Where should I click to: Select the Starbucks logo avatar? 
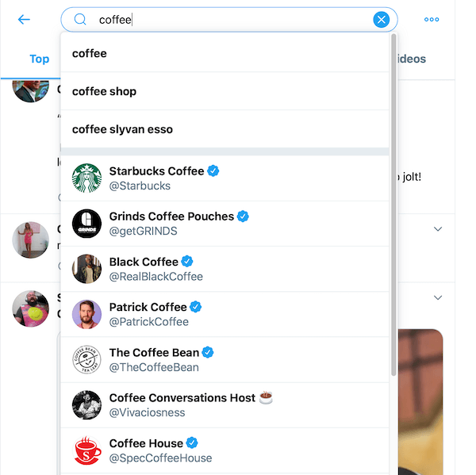[x=86, y=178]
